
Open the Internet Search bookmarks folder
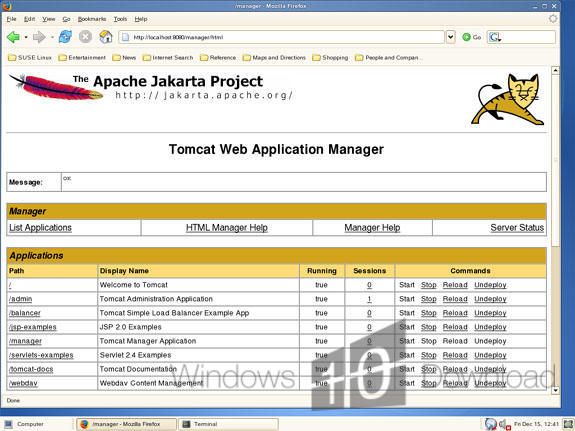(x=168, y=58)
